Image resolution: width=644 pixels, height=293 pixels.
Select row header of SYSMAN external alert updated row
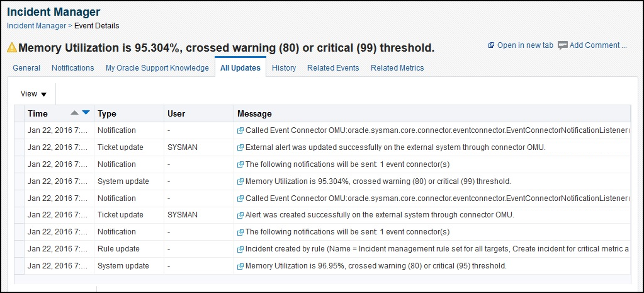click(19, 147)
